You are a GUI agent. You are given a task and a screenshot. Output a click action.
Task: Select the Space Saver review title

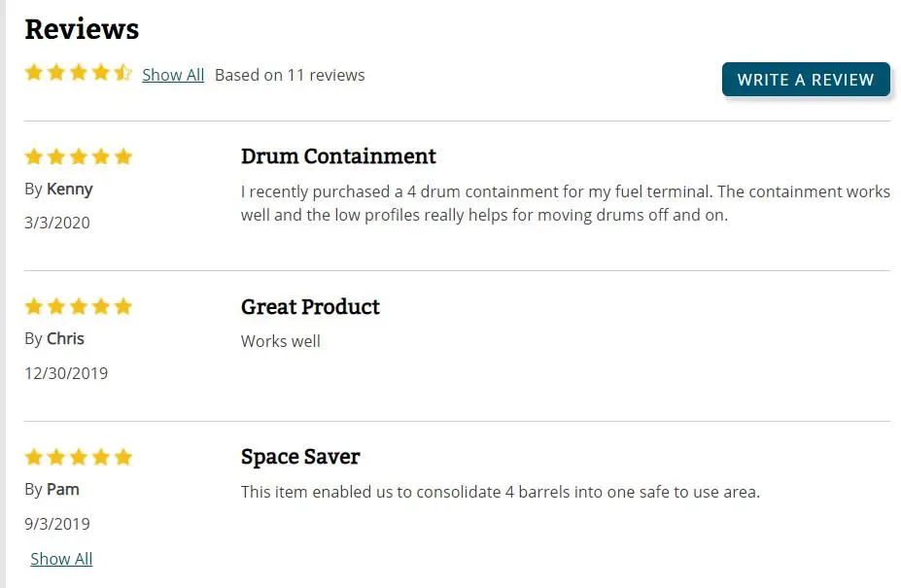[300, 457]
